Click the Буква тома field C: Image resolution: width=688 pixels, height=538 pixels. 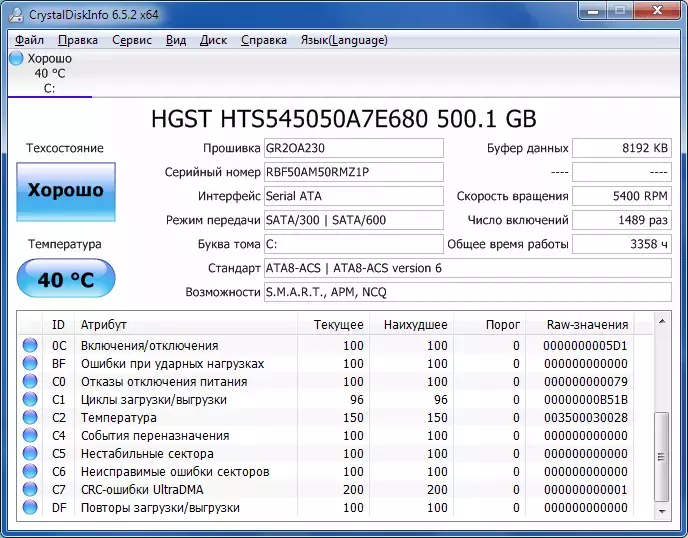[354, 244]
